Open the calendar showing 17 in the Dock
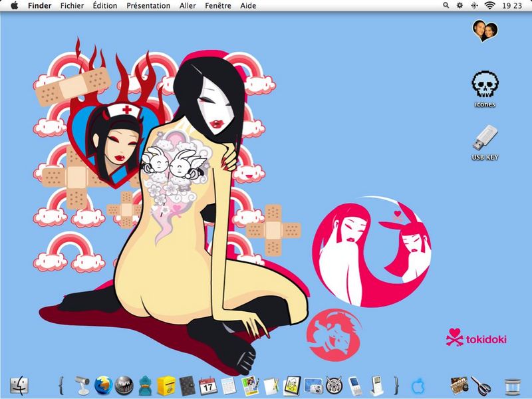Viewport: 532px width, 399px height. click(207, 386)
